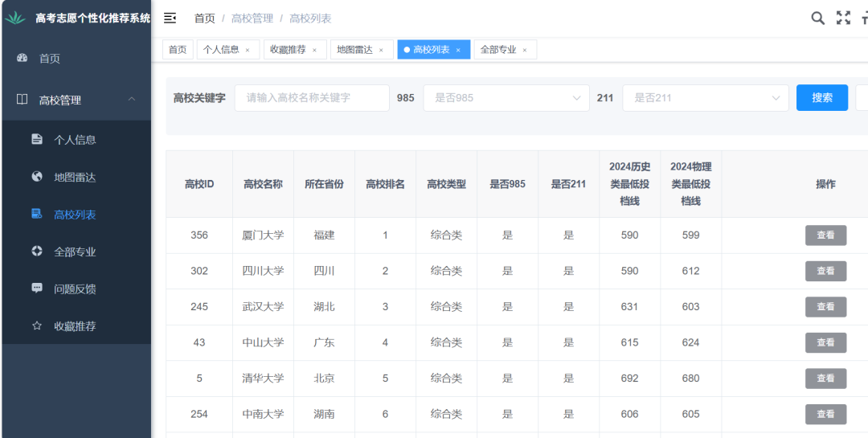This screenshot has height=438, width=868.
Task: Click the 中南大学 name cell
Action: (263, 414)
